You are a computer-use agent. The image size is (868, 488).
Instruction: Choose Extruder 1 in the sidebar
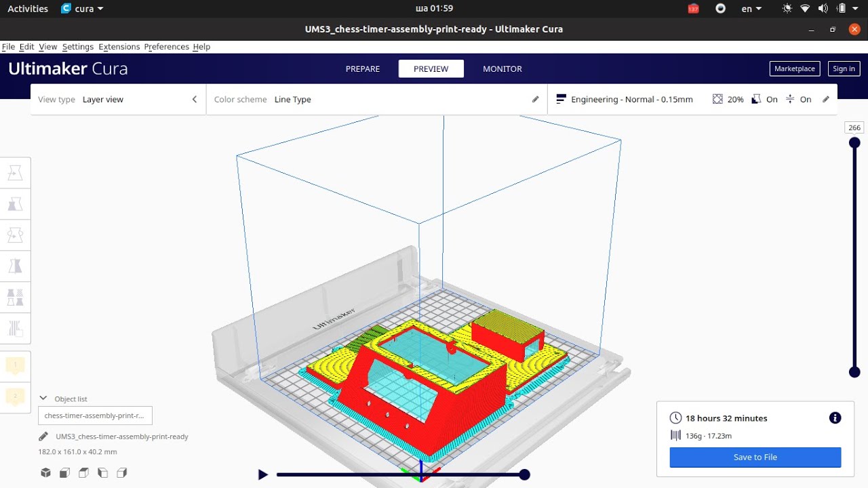click(x=15, y=365)
